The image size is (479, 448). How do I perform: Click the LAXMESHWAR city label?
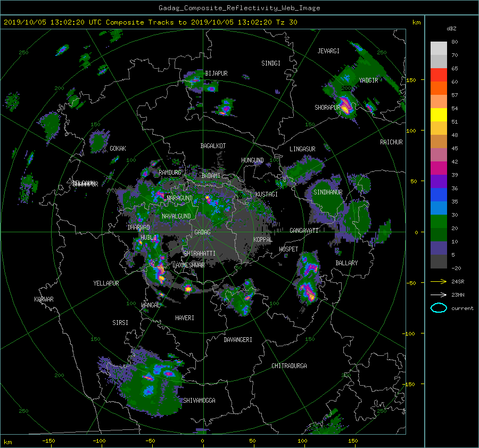(x=188, y=265)
